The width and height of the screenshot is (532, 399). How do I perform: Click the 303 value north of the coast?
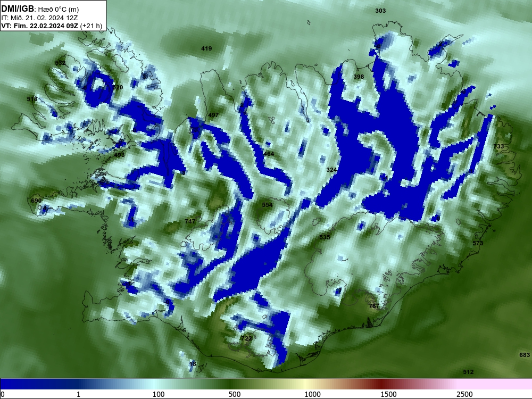pyautogui.click(x=380, y=11)
